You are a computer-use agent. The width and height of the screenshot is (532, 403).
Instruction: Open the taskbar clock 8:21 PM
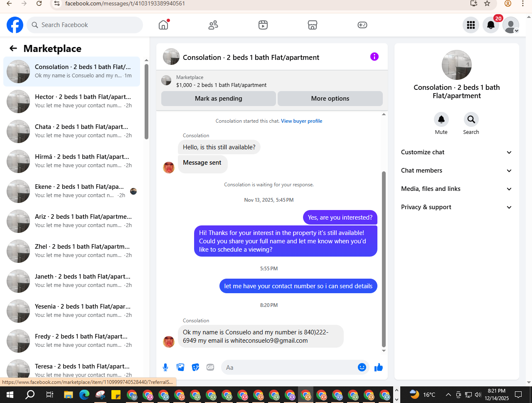[497, 394]
